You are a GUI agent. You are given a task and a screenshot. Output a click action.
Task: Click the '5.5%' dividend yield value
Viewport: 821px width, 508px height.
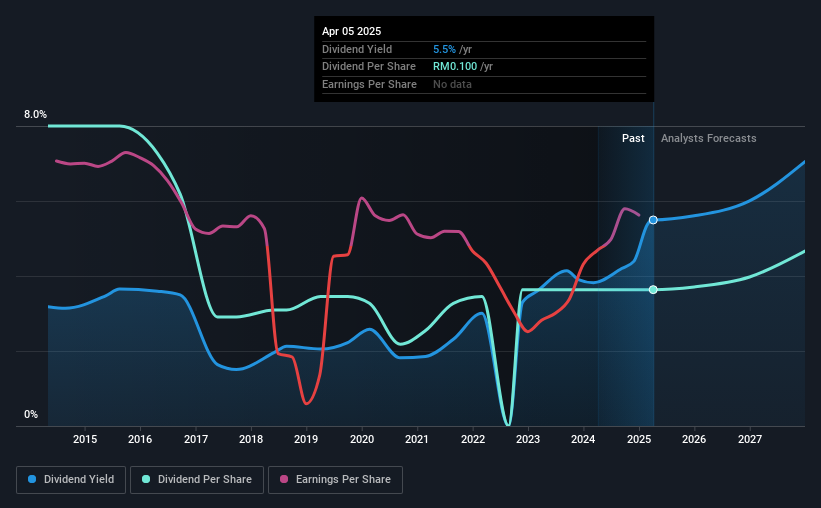(444, 49)
